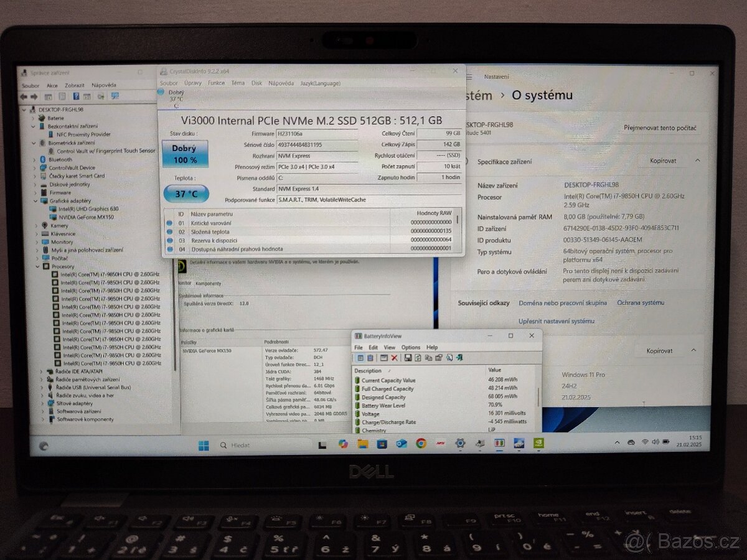The height and width of the screenshot is (560, 747).
Task: Expand the Bluetooth category in device tree
Action: 35,159
